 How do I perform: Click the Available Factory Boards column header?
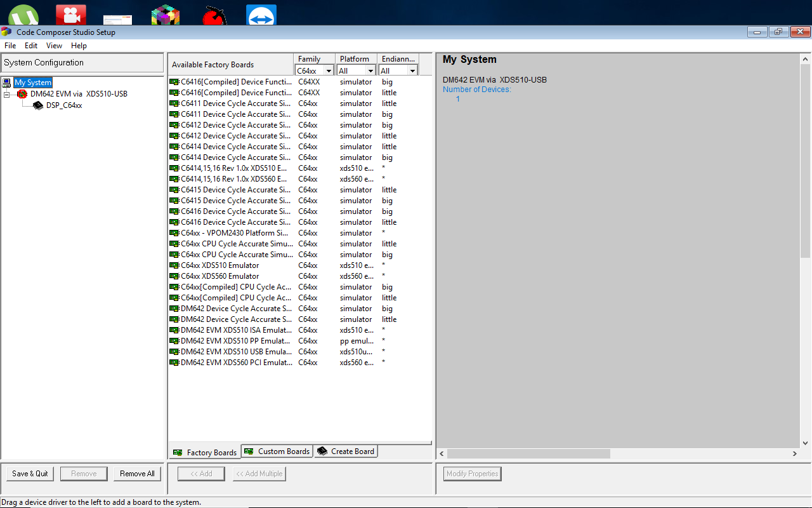coord(231,65)
